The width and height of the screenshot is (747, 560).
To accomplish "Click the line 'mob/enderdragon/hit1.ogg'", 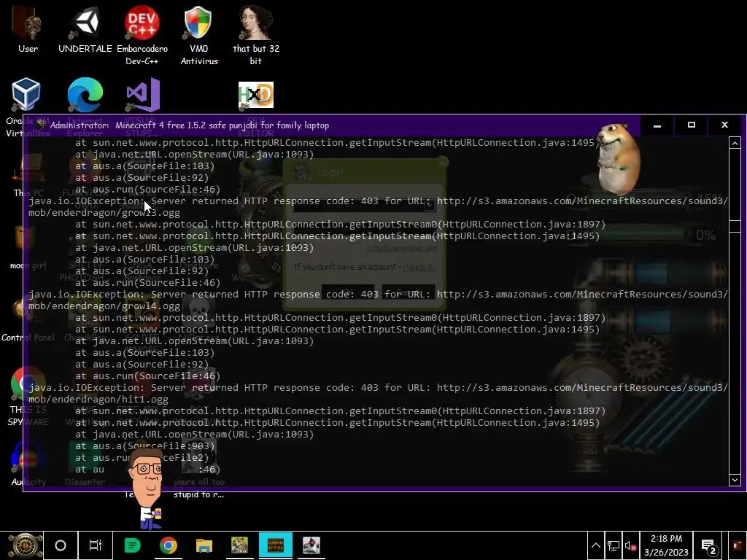I will pyautogui.click(x=98, y=399).
